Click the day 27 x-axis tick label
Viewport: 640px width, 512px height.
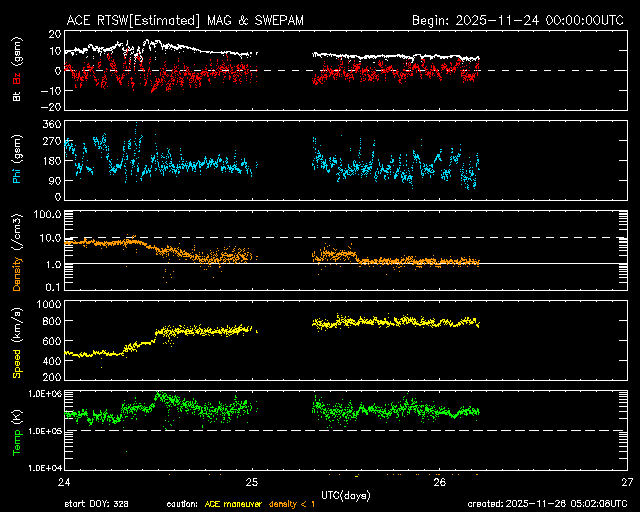626,482
